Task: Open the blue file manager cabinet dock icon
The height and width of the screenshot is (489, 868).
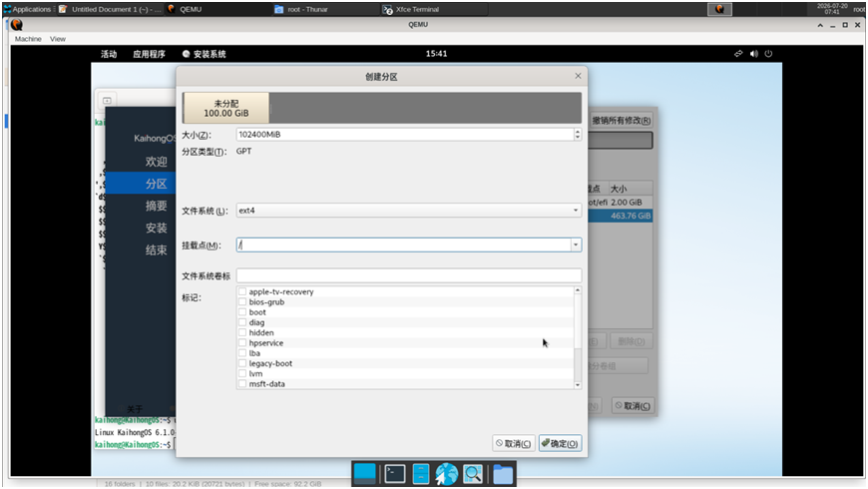Action: (421, 474)
